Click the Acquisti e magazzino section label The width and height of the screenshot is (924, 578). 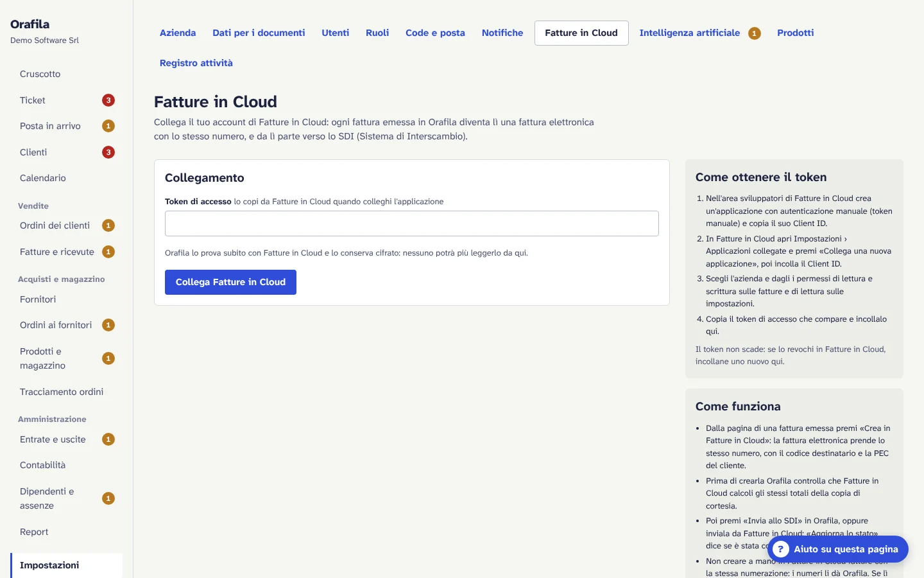pos(62,279)
